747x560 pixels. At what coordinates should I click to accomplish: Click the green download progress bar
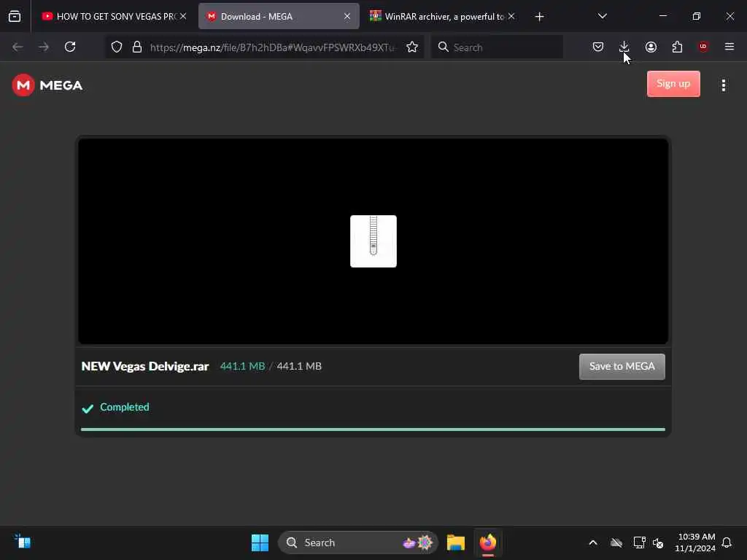373,429
